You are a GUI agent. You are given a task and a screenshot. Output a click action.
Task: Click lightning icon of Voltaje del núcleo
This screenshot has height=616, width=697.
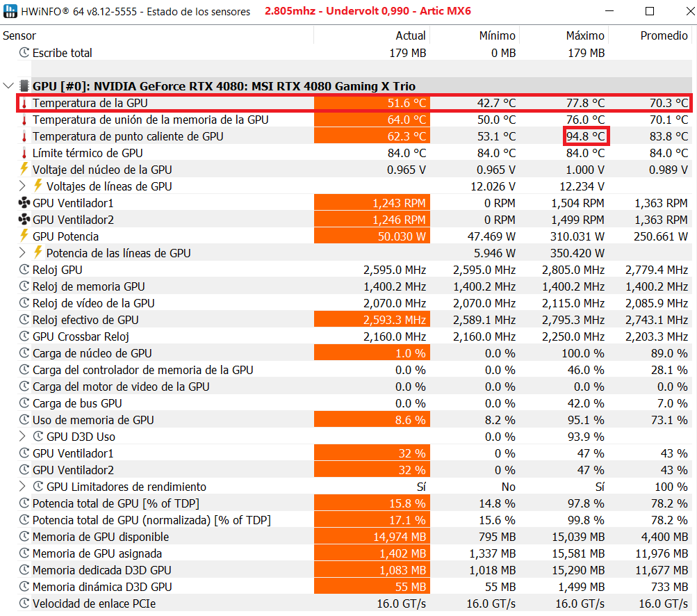coord(24,169)
